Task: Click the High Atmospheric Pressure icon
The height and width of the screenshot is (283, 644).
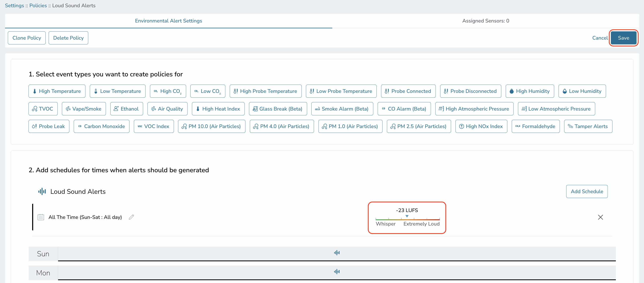Action: (x=441, y=109)
